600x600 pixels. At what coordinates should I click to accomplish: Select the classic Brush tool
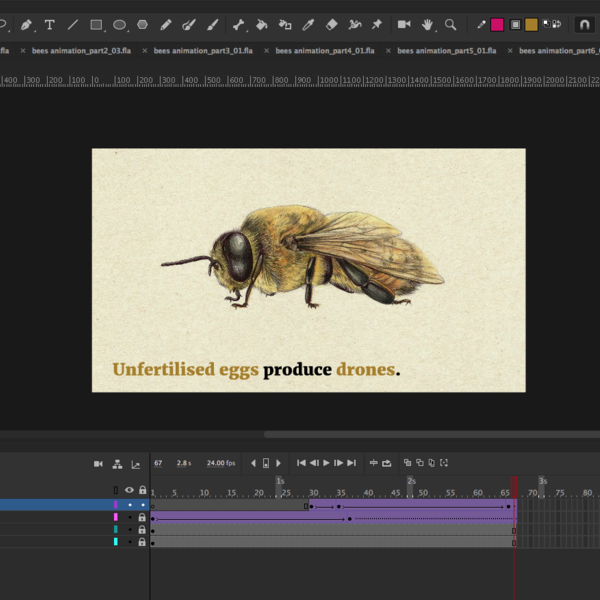[212, 25]
